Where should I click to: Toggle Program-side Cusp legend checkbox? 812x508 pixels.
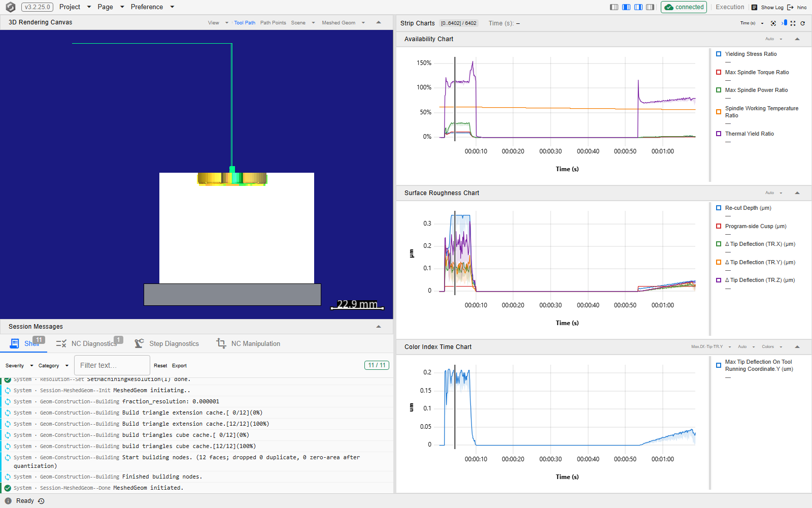tap(719, 226)
